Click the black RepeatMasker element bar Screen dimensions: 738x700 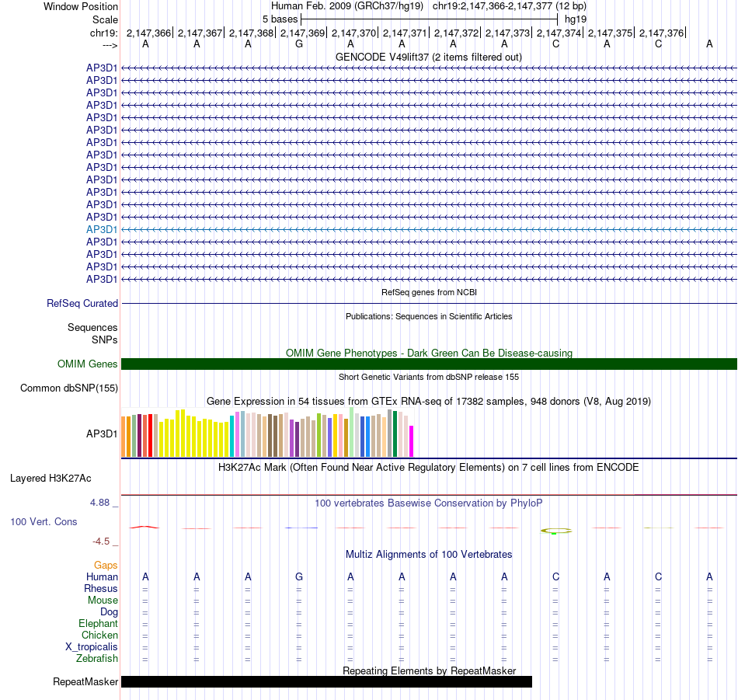point(326,681)
